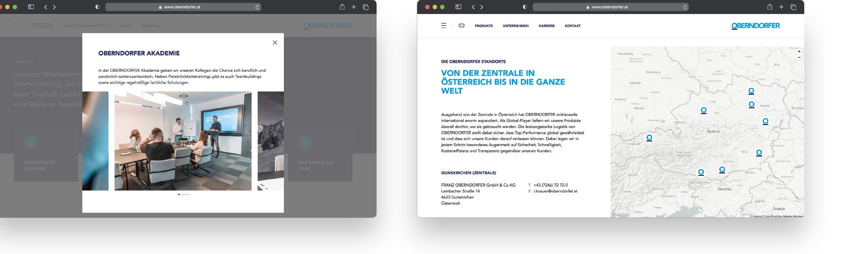Go forward in right Safari window
The width and height of the screenshot is (868, 254).
(x=482, y=7)
